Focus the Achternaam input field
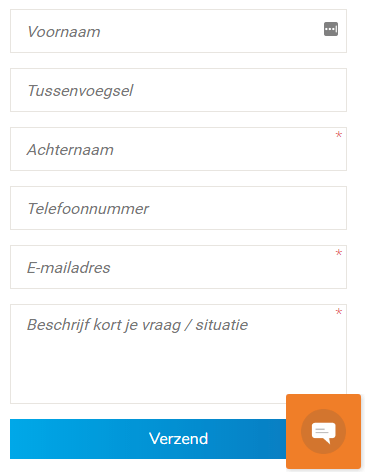Viewport: 365px width, 472px height. 178,149
